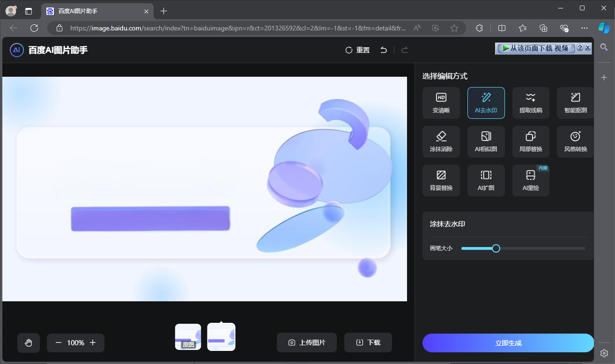Select the 涂抹消除 eraser tool
Screen dimensions: 615x364
[x=441, y=142]
